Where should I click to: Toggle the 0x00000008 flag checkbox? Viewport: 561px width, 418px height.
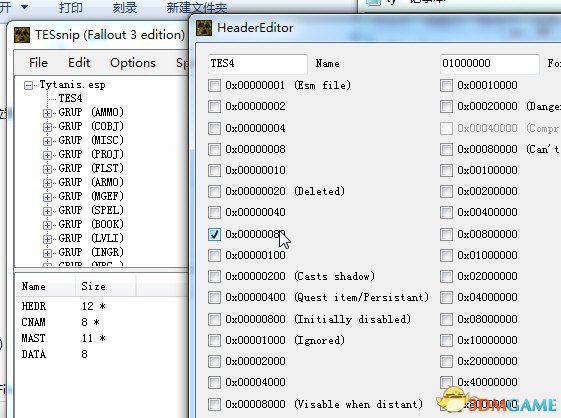pyautogui.click(x=214, y=149)
